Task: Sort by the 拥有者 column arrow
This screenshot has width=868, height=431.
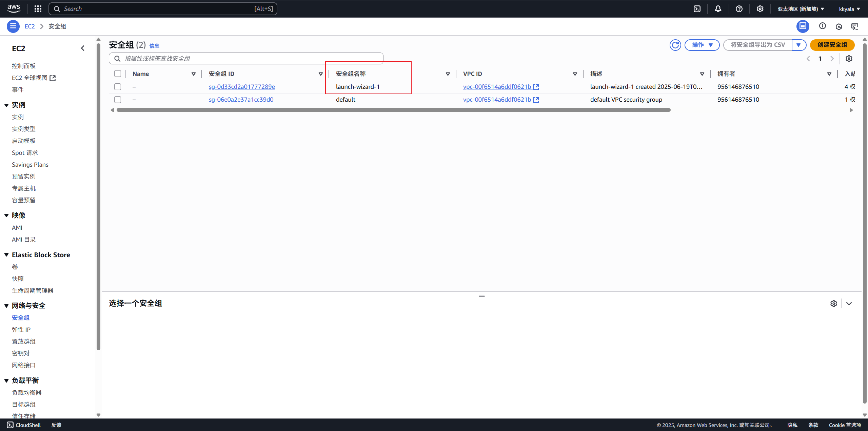Action: (829, 74)
